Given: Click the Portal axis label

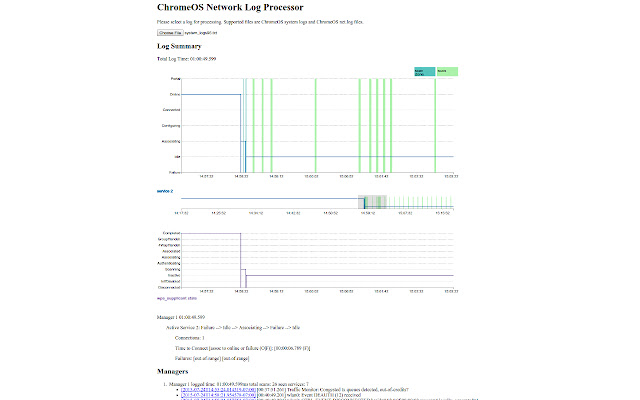Looking at the screenshot, I should 176,79.
